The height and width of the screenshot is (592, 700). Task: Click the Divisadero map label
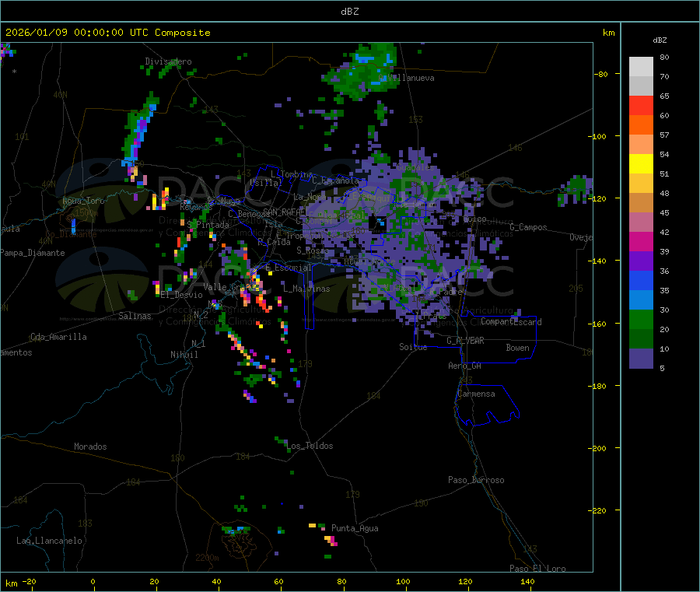click(168, 61)
